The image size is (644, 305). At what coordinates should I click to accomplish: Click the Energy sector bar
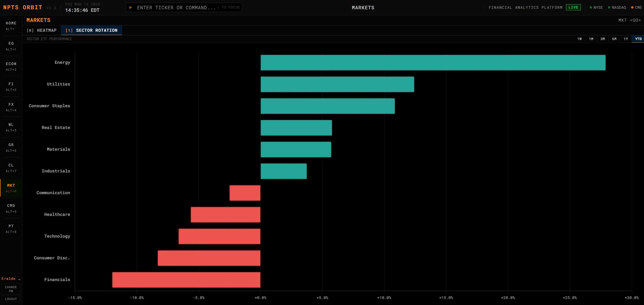point(433,63)
